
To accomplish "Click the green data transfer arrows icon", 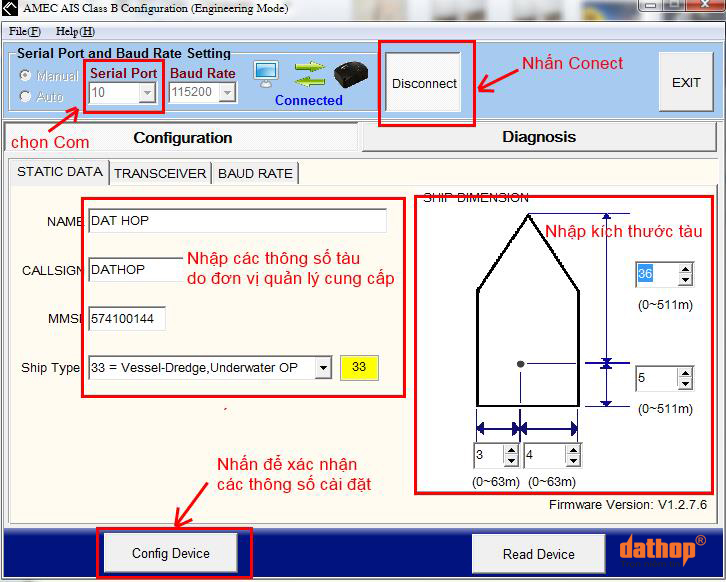I will (x=309, y=74).
